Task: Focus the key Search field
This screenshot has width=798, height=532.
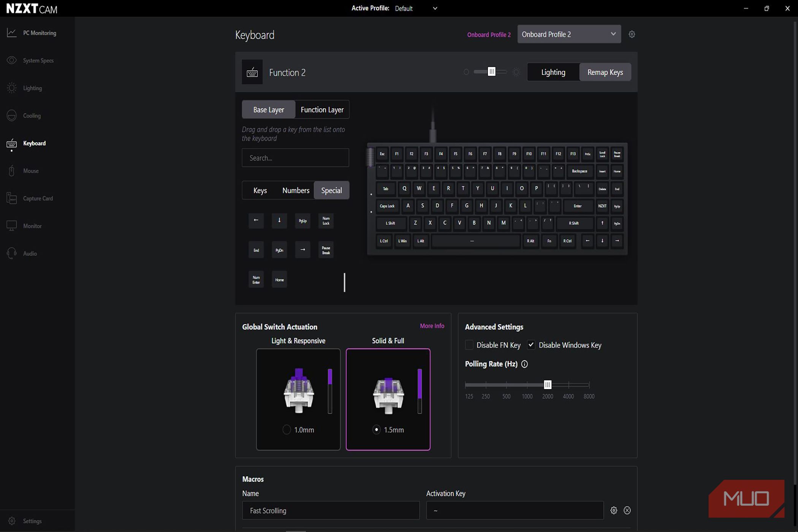Action: (295, 158)
